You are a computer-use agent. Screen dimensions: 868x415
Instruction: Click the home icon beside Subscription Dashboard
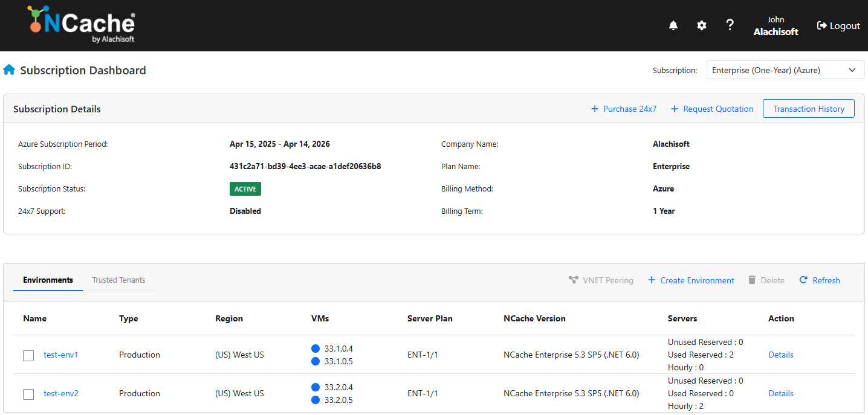9,70
